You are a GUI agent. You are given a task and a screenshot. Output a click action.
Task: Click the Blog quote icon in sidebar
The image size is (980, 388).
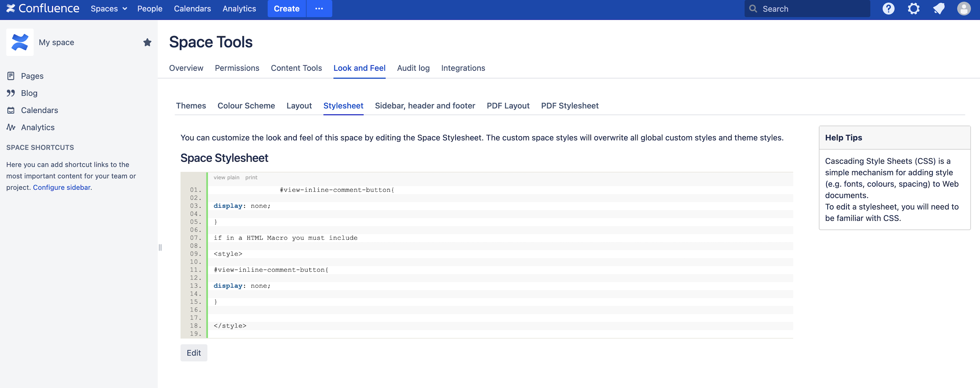tap(11, 93)
